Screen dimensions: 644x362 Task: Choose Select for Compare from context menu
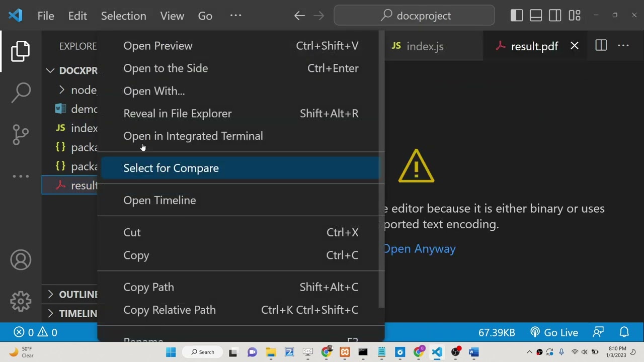click(171, 168)
